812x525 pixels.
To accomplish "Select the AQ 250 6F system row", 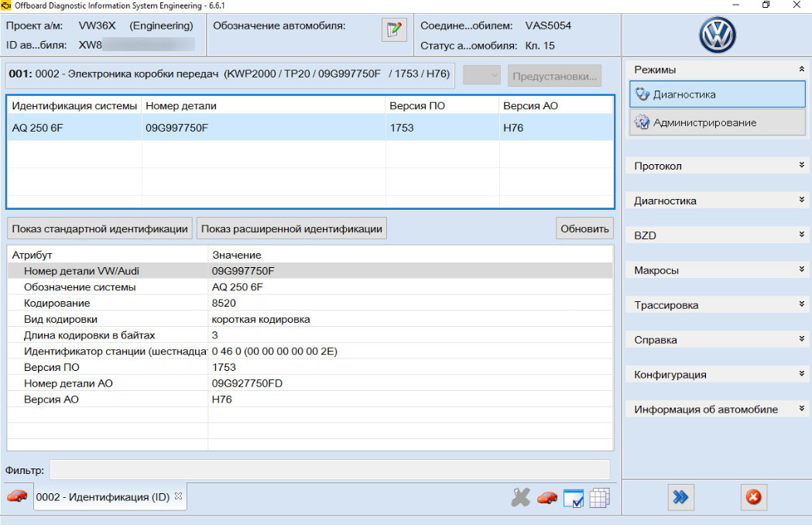I will (x=310, y=128).
